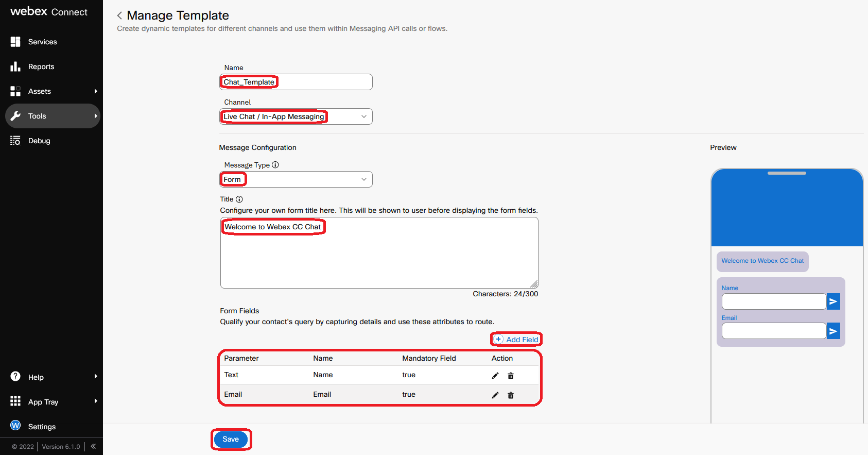Click the Title info icon

tap(239, 199)
